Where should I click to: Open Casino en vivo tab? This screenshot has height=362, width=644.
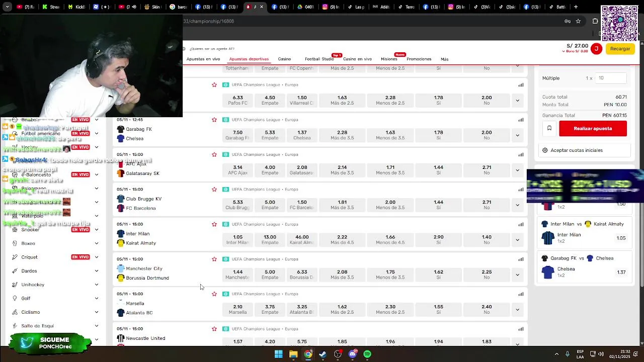[357, 59]
